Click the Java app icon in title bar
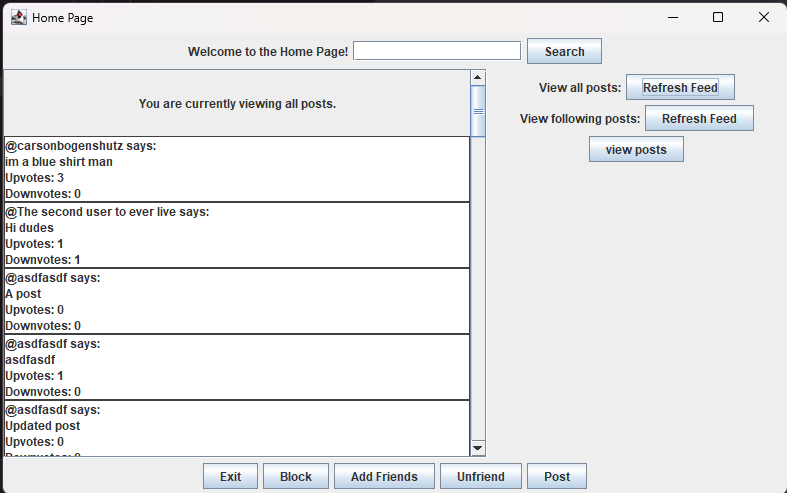This screenshot has width=787, height=493. coord(19,18)
